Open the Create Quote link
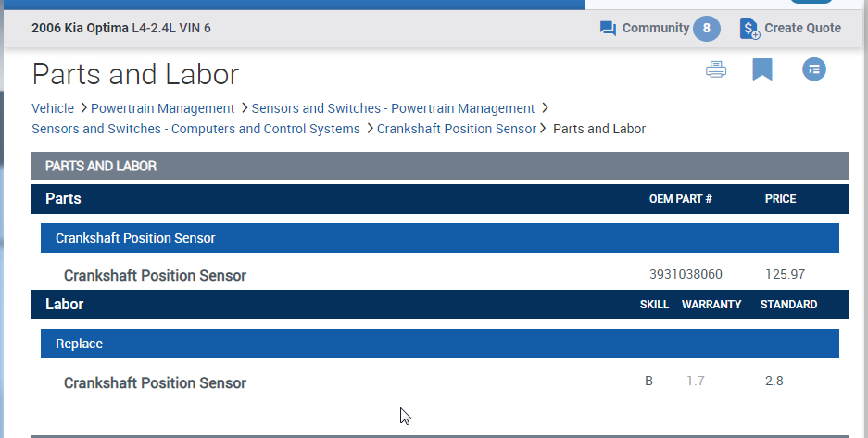Screen dimensions: 868x438 [x=802, y=29]
